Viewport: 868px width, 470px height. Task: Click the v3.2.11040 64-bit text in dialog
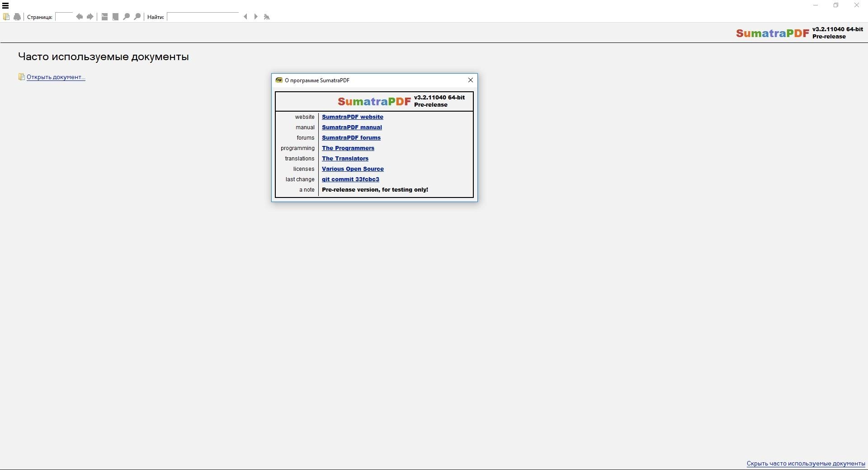pyautogui.click(x=439, y=97)
